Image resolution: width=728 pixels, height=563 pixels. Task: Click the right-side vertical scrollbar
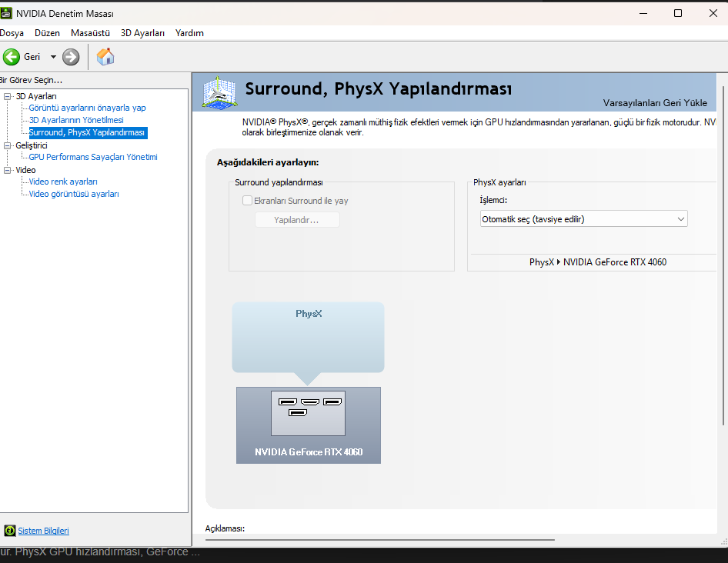pos(723,255)
